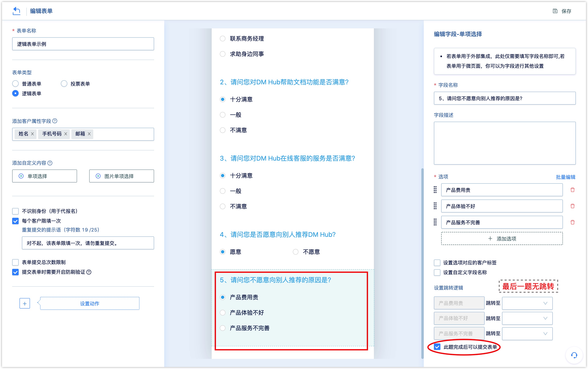Open jump dropdown for 产品费用贵
This screenshot has width=588, height=369.
[527, 303]
